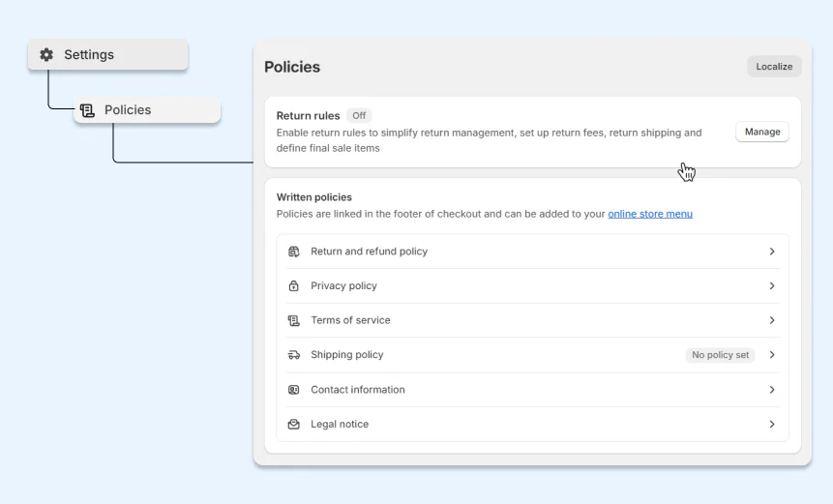The width and height of the screenshot is (833, 504).
Task: Click the Return rules heading
Action: coord(308,116)
